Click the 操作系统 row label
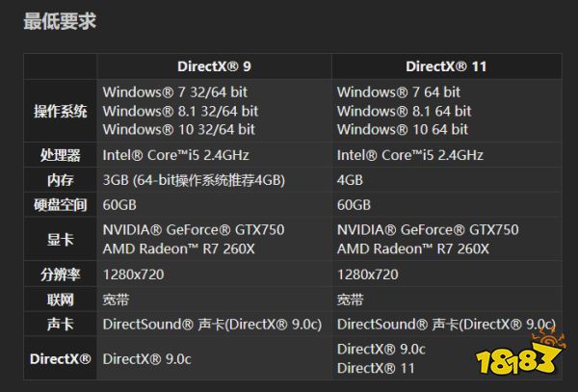The width and height of the screenshot is (578, 392). tap(61, 112)
